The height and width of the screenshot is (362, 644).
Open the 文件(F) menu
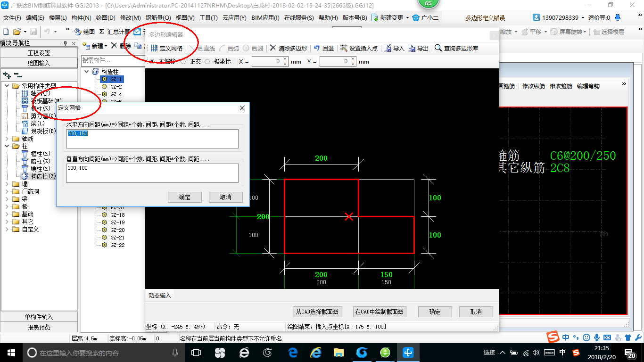click(x=12, y=17)
